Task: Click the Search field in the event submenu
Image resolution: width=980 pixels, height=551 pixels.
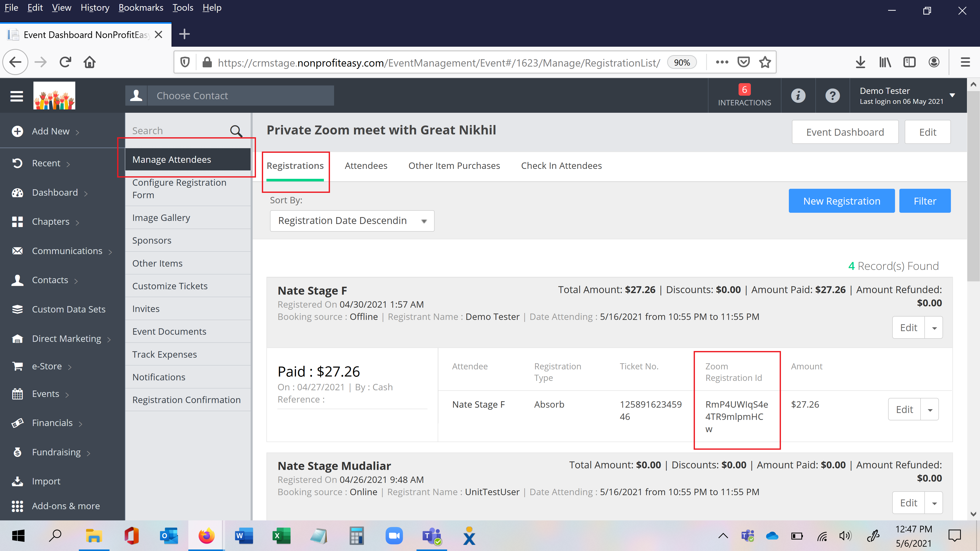Action: 179,131
